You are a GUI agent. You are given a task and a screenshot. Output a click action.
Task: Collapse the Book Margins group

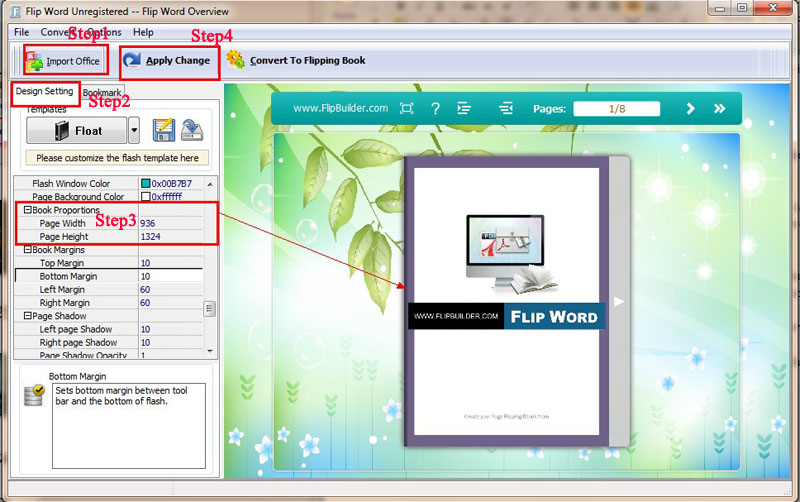coord(28,249)
